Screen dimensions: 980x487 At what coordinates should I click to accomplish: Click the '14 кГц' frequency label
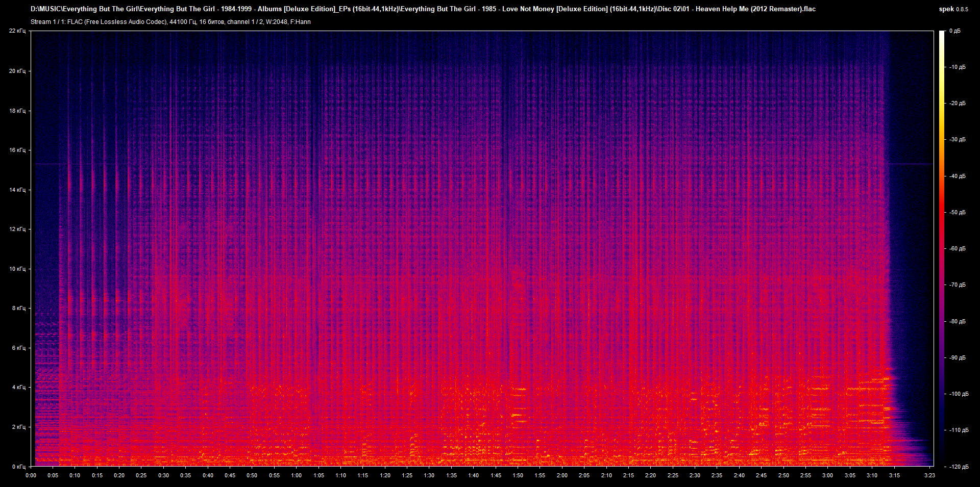[x=17, y=190]
